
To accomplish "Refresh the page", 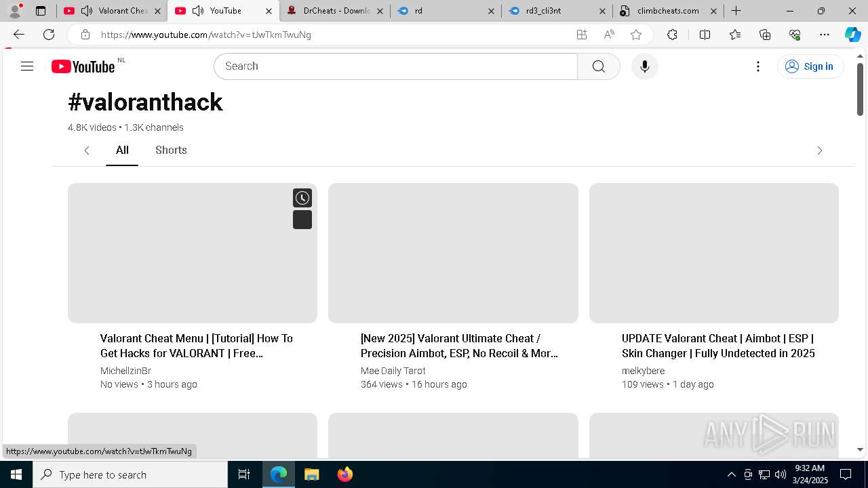I will [x=49, y=35].
